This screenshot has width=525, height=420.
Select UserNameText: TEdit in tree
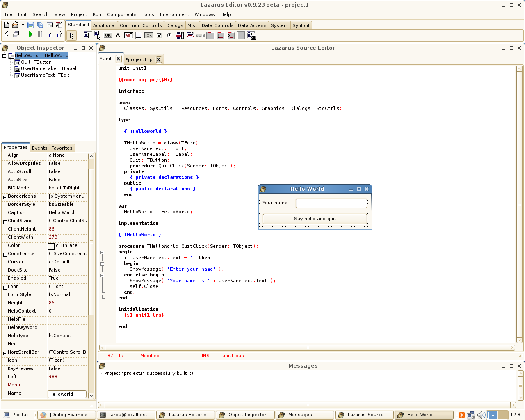coord(45,75)
